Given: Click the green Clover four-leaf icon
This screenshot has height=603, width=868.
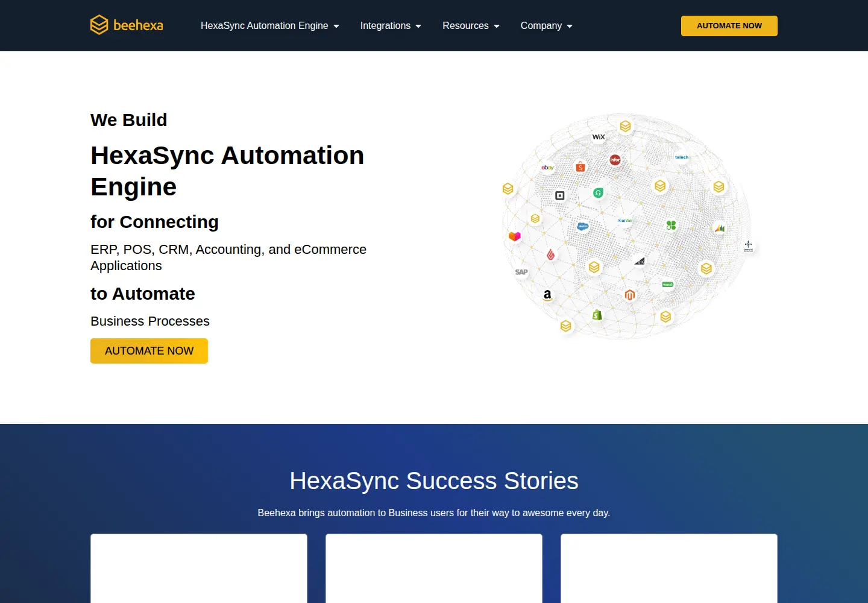Looking at the screenshot, I should pyautogui.click(x=671, y=226).
